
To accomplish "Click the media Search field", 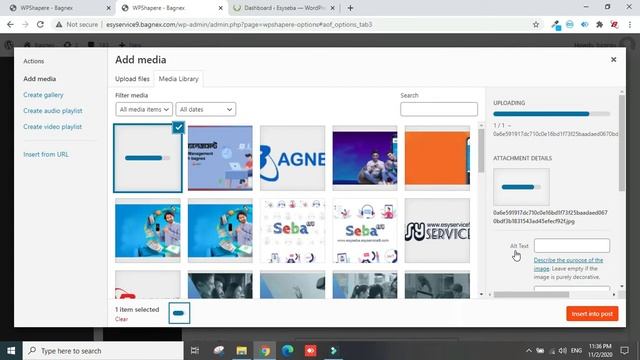I will [439, 109].
